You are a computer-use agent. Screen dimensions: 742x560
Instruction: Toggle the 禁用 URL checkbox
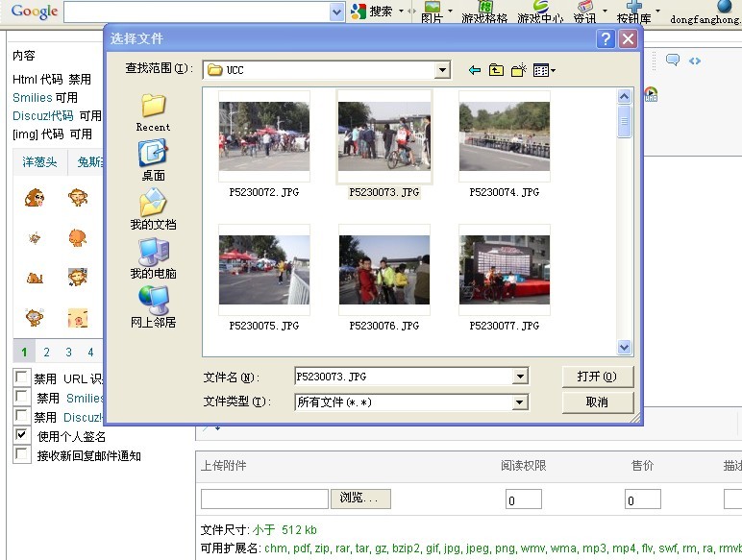pos(21,378)
